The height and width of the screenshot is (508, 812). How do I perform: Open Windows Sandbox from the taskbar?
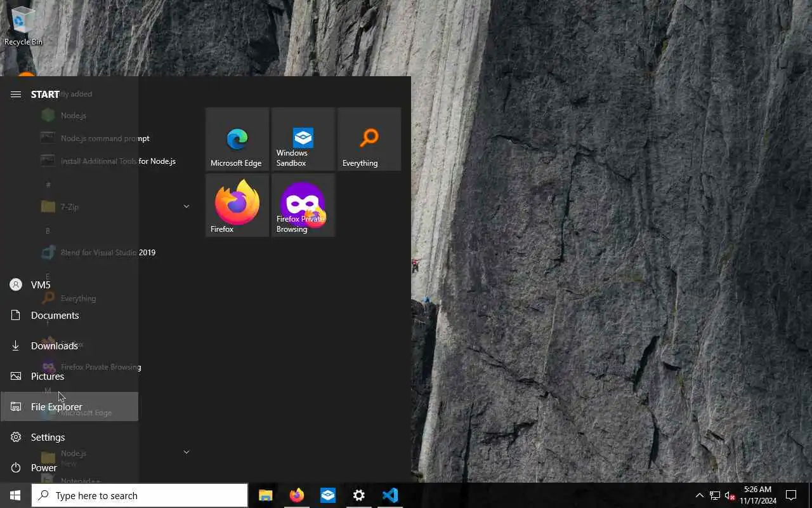coord(328,495)
